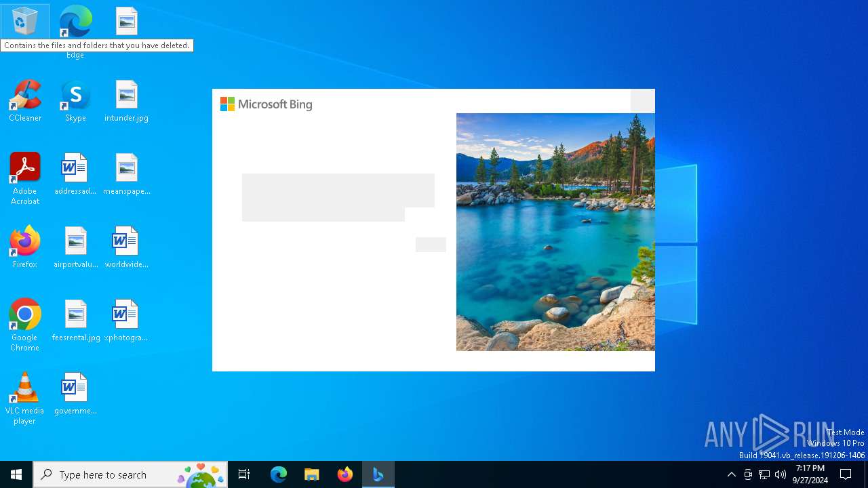Select the governme... Word document

(75, 394)
